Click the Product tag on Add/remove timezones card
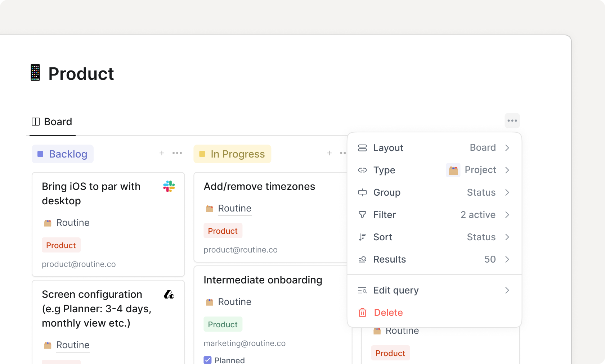Image resolution: width=605 pixels, height=364 pixels. click(x=223, y=231)
